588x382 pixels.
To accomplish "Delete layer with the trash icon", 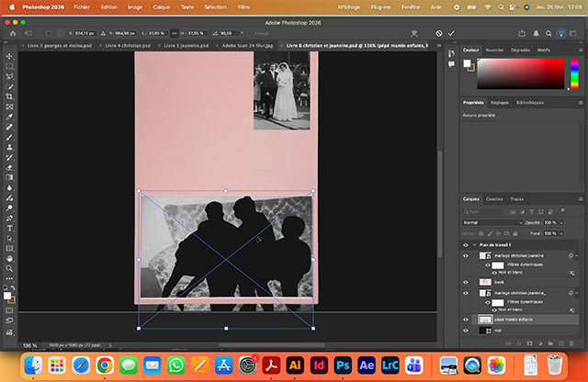I will click(571, 343).
